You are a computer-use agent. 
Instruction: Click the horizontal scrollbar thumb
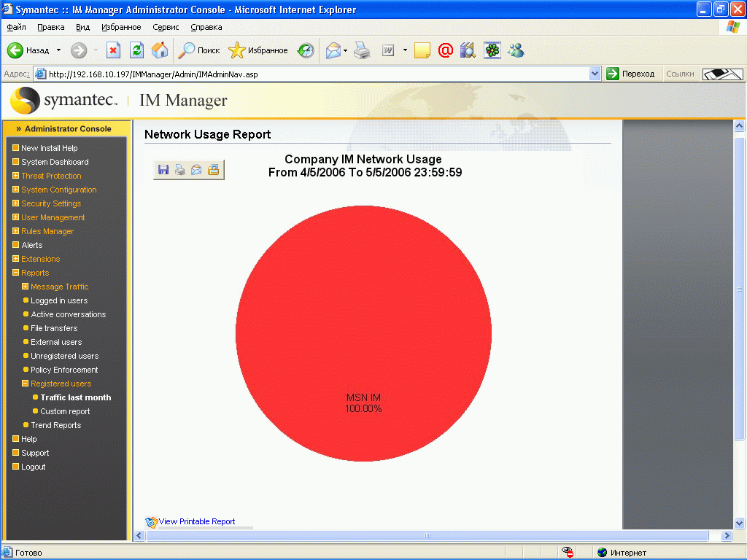tap(427, 535)
